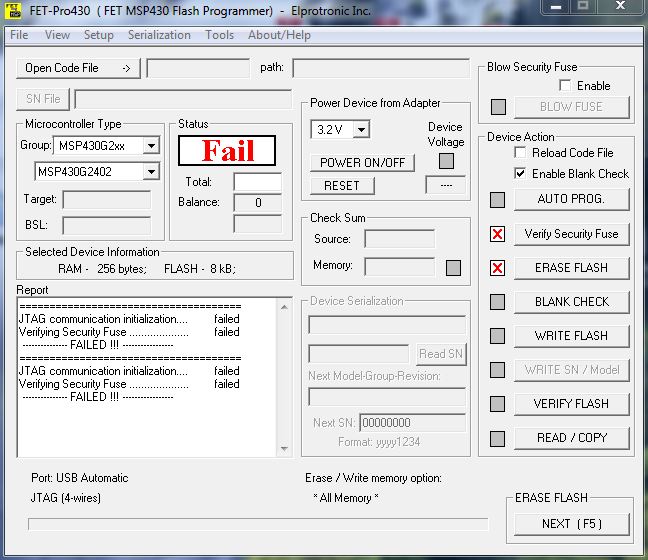Viewport: 648px width, 560px height.
Task: Click the Open Code File button
Action: [x=78, y=68]
